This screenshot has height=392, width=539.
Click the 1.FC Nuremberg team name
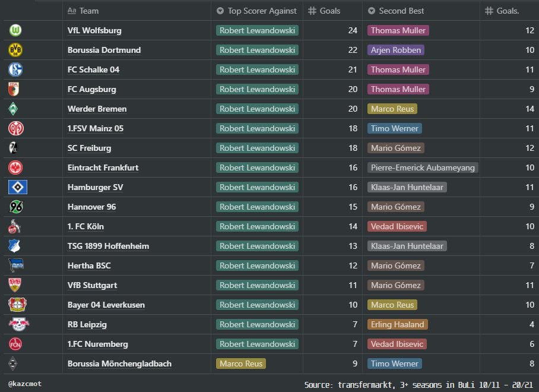pyautogui.click(x=97, y=344)
